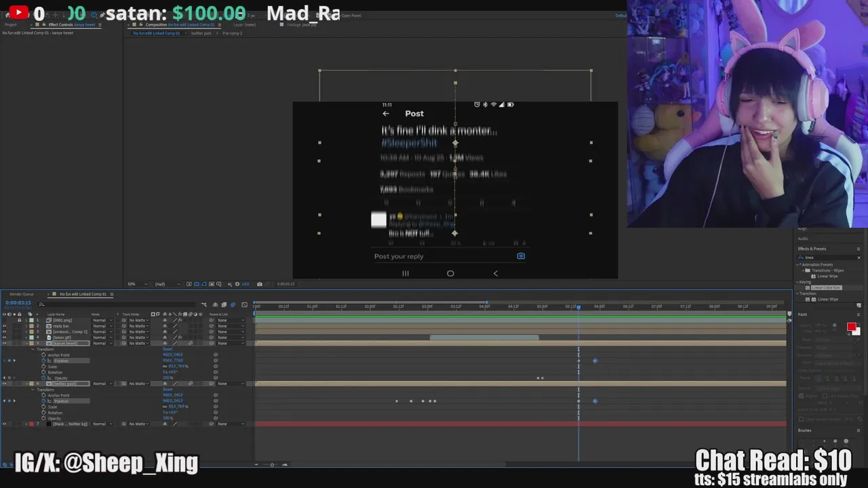Image resolution: width=868 pixels, height=488 pixels.
Task: Open timeline panel menu next to comp tab
Action: [x=111, y=294]
